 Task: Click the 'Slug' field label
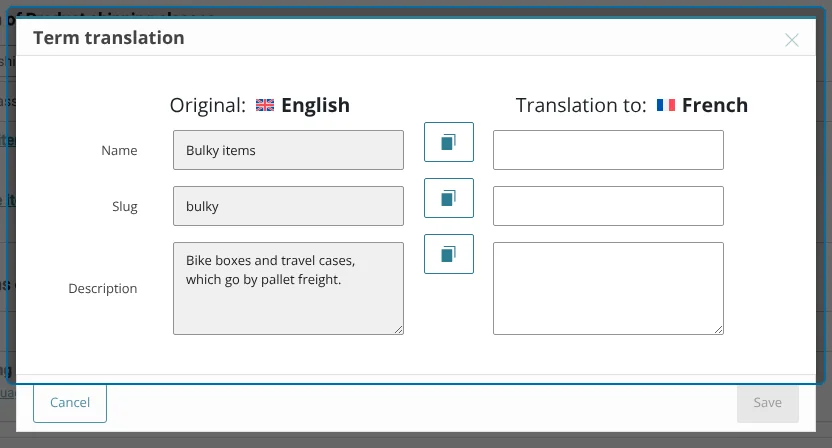point(125,206)
